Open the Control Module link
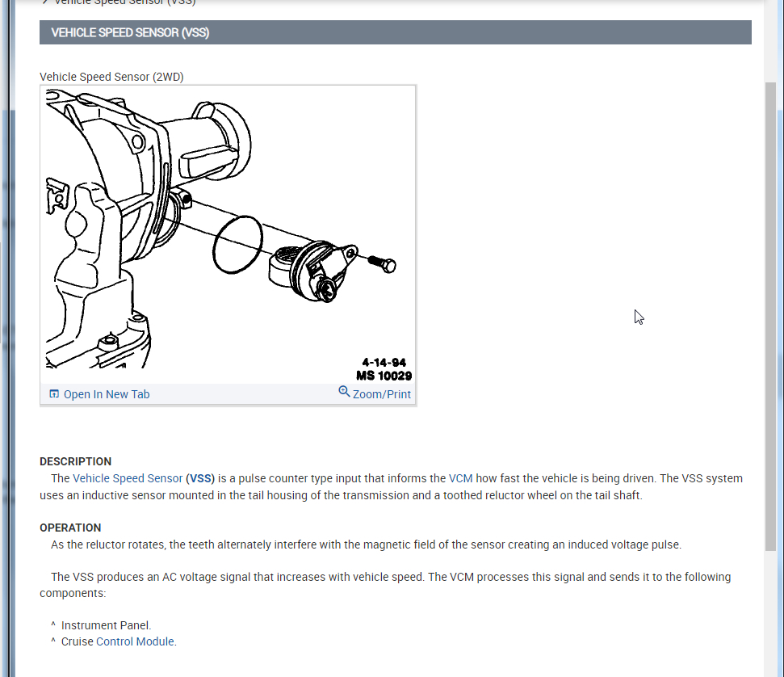This screenshot has width=784, height=677. 135,641
